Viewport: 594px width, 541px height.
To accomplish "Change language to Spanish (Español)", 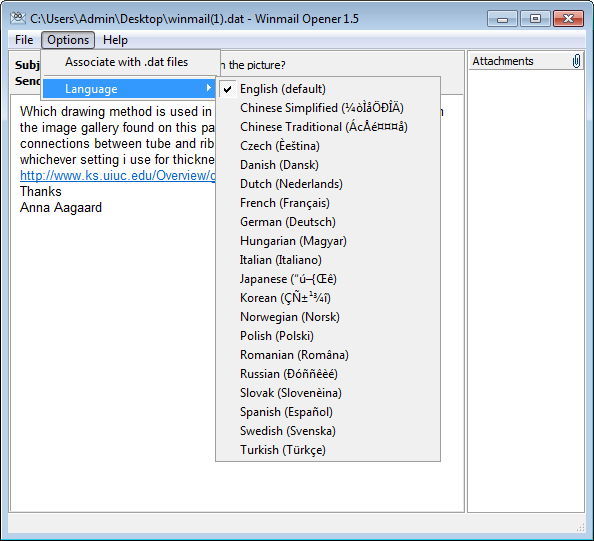I will pyautogui.click(x=328, y=412).
